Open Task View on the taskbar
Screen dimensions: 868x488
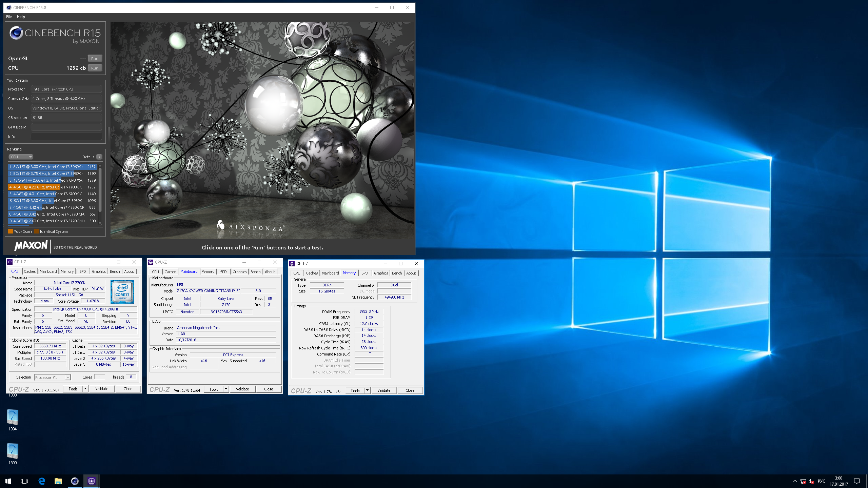(24, 481)
